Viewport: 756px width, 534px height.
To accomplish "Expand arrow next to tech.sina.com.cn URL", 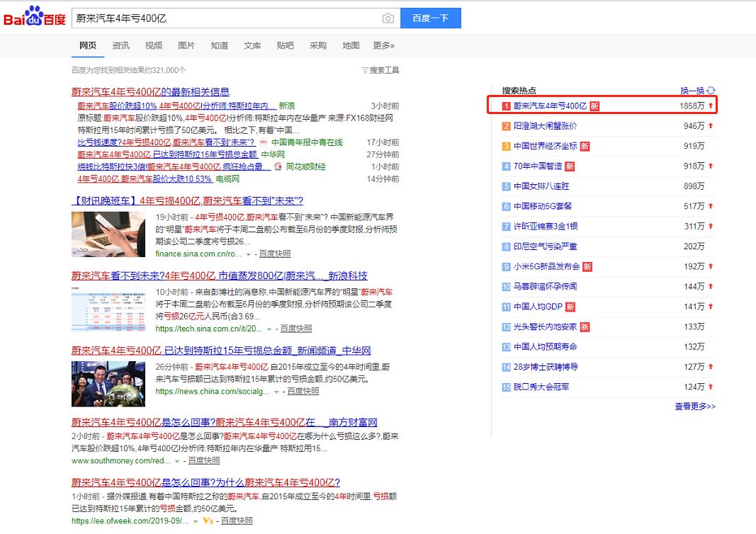I will coord(269,329).
